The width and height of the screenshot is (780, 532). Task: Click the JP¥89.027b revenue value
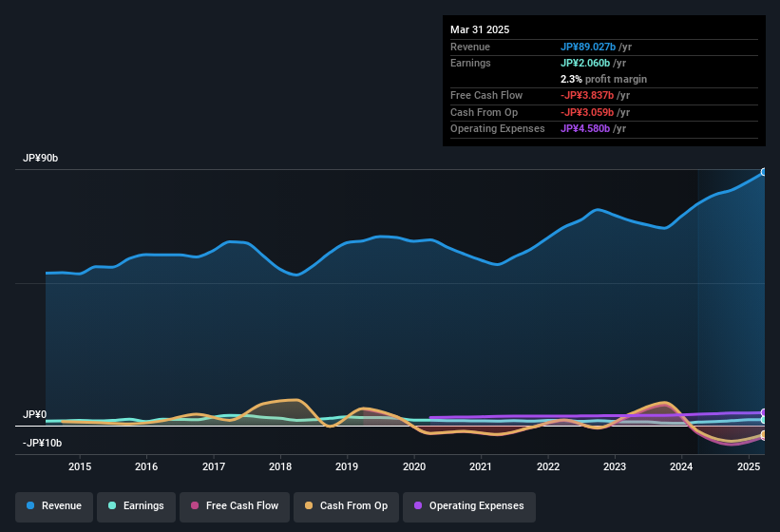588,47
